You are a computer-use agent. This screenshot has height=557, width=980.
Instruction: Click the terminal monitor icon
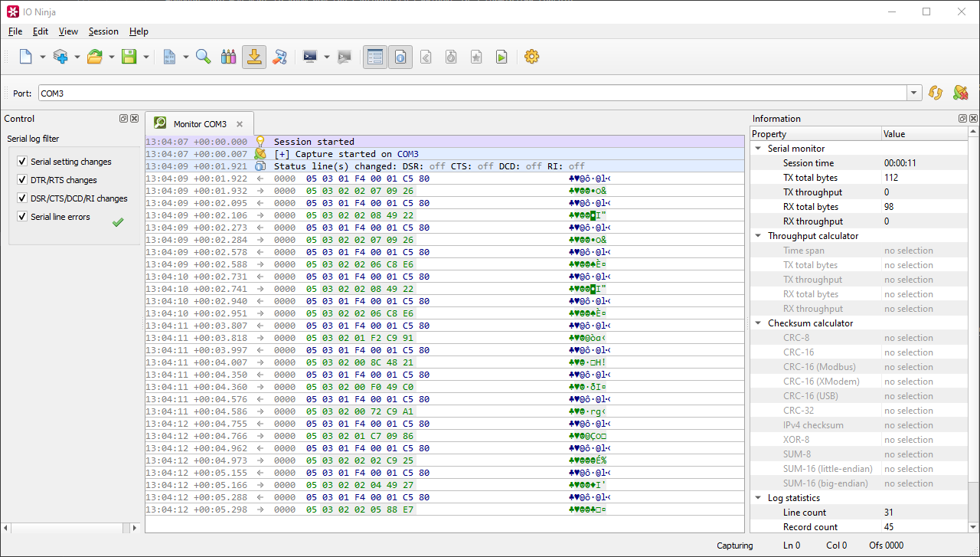pyautogui.click(x=310, y=57)
